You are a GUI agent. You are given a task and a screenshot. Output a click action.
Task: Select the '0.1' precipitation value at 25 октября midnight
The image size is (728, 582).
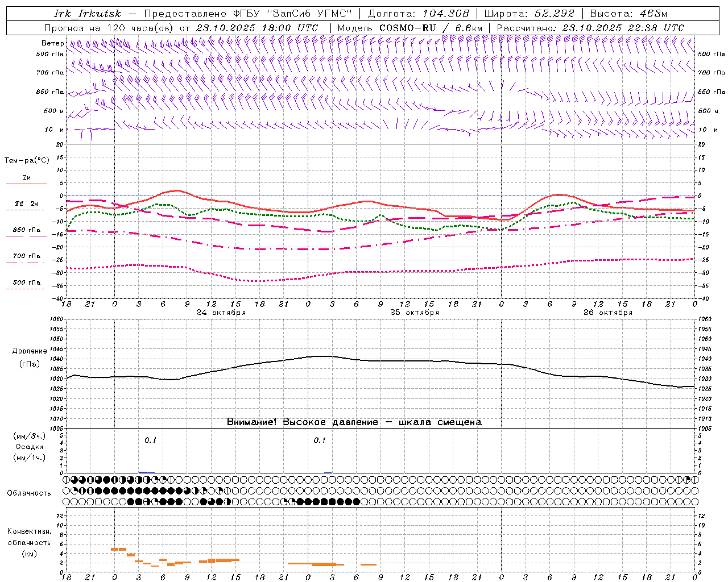tap(320, 440)
